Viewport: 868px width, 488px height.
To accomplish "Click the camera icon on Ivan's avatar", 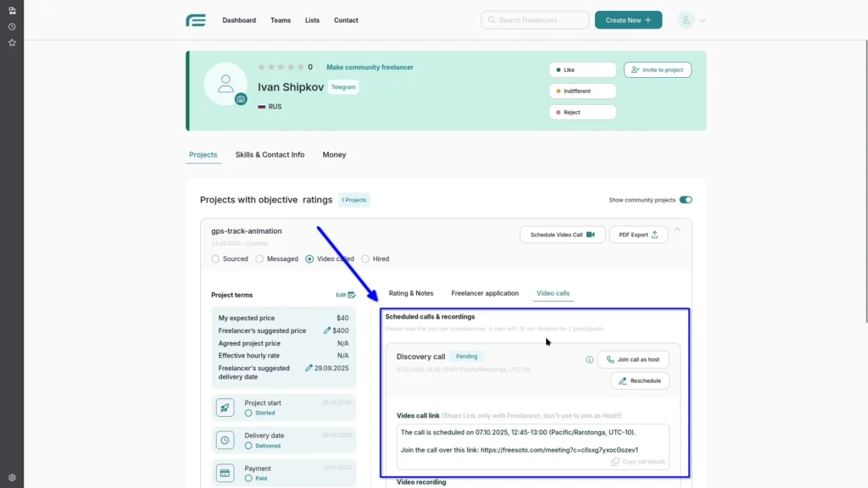I will tap(240, 100).
